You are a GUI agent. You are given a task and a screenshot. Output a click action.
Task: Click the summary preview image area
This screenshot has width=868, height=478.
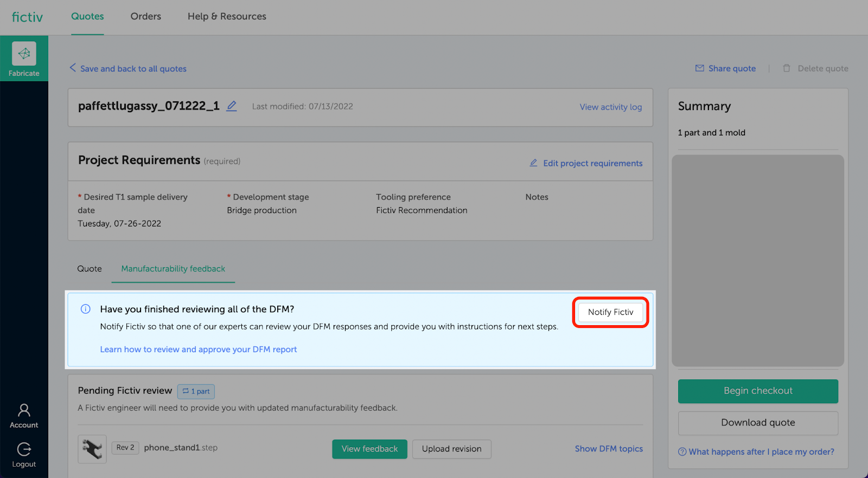pyautogui.click(x=758, y=261)
